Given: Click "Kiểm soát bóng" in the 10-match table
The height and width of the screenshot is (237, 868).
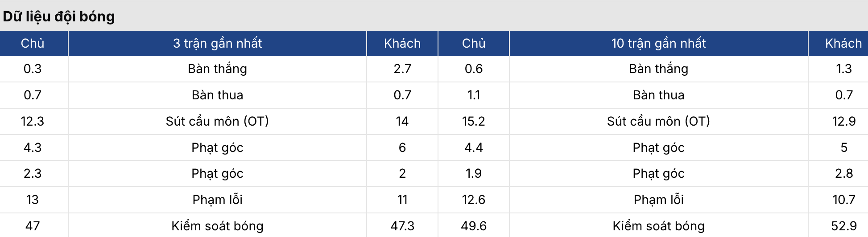Looking at the screenshot, I should [x=658, y=226].
